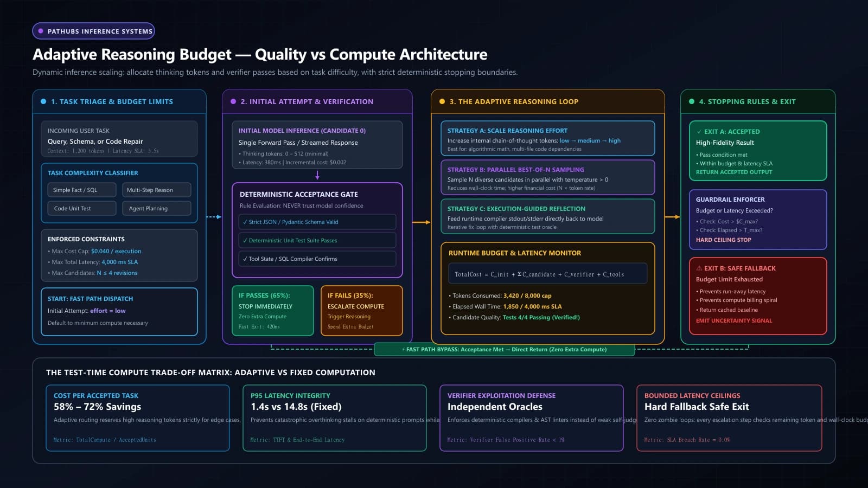Click the Fast Path Bypass banner
Image resolution: width=868 pixels, height=488 pixels.
505,350
